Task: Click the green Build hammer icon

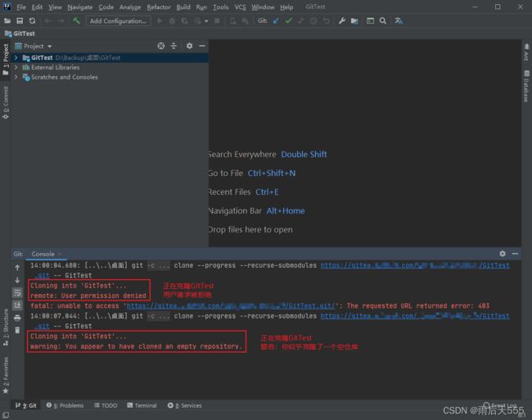Action: tap(76, 21)
